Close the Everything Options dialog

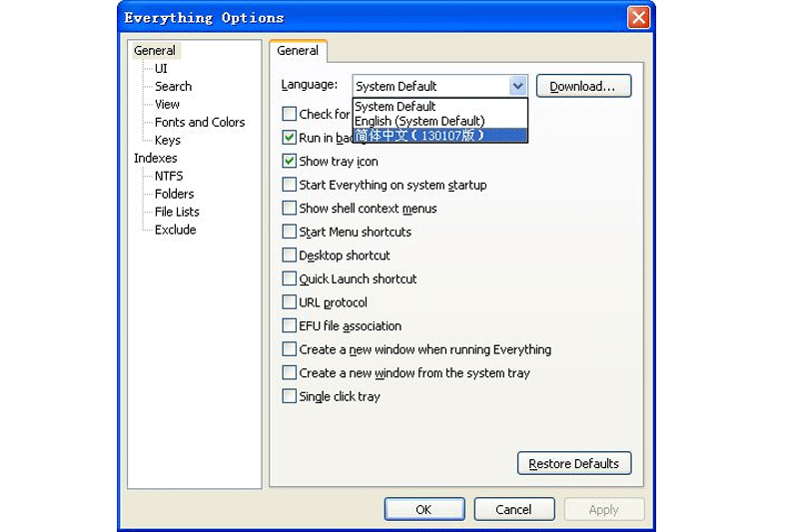[638, 18]
